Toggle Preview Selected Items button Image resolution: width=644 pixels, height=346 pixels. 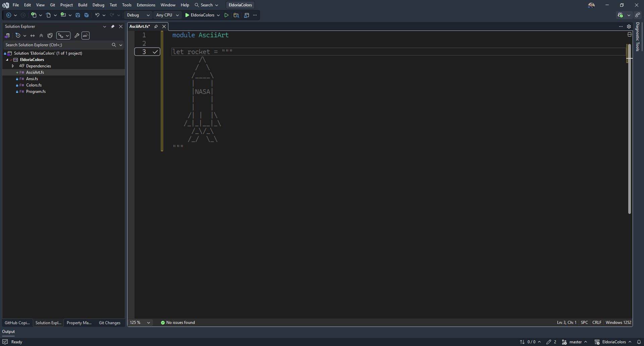click(x=86, y=36)
